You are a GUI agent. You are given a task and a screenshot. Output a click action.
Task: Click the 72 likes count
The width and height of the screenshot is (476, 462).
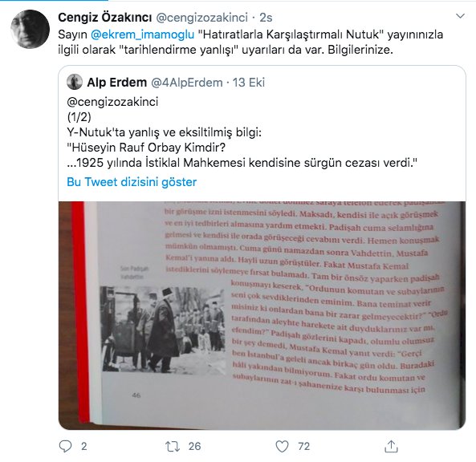pos(304,446)
